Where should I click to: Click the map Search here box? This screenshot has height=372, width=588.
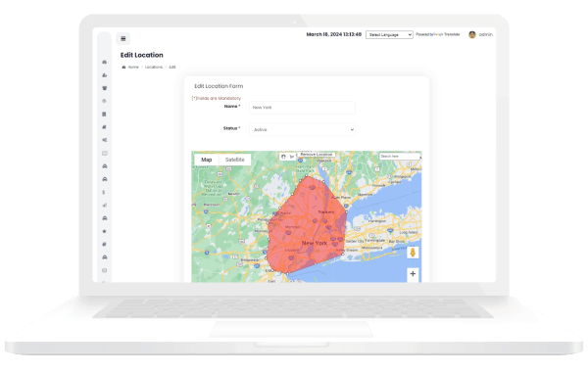click(400, 157)
